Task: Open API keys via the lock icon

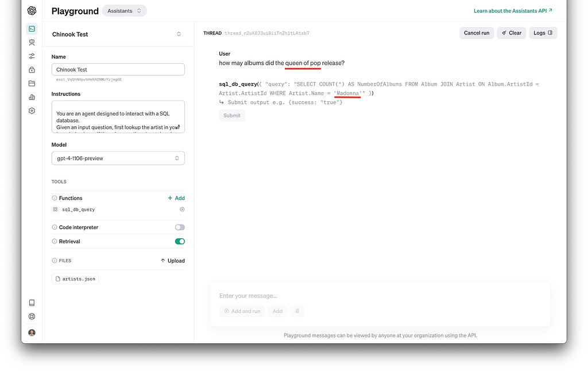Action: [x=32, y=69]
